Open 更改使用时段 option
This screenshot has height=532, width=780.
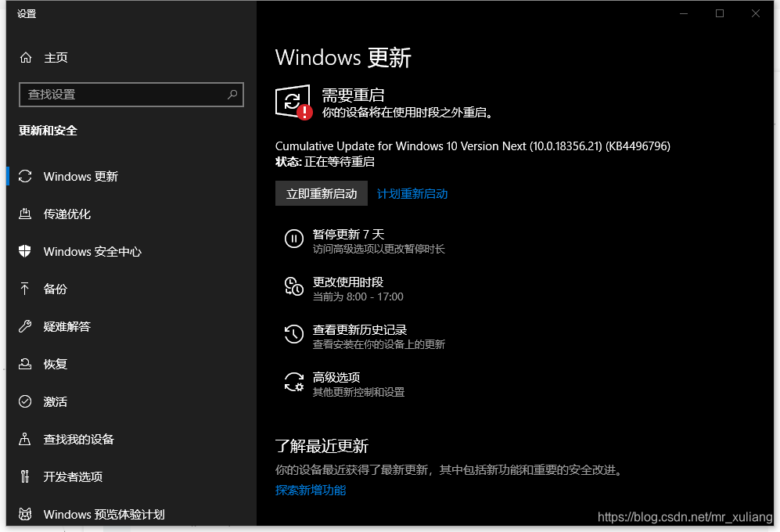343,289
